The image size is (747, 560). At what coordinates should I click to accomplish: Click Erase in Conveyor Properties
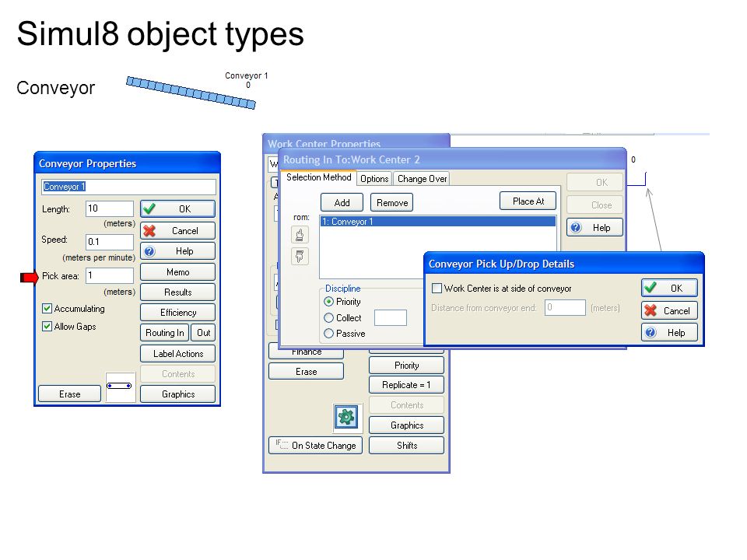tap(69, 394)
